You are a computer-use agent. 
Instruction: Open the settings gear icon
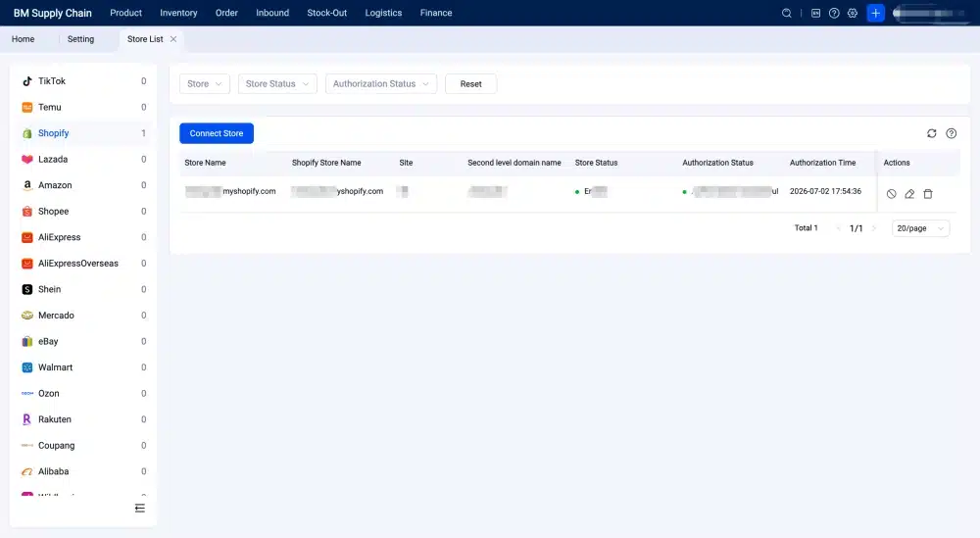tap(853, 13)
